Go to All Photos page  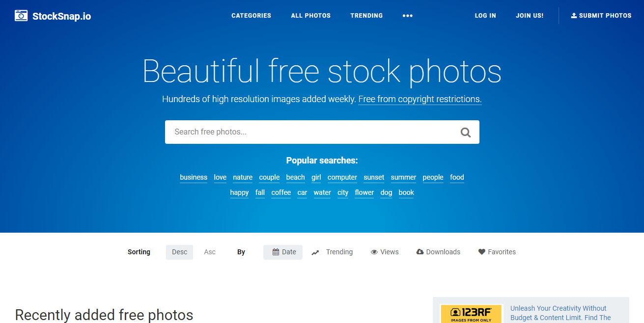pyautogui.click(x=311, y=16)
